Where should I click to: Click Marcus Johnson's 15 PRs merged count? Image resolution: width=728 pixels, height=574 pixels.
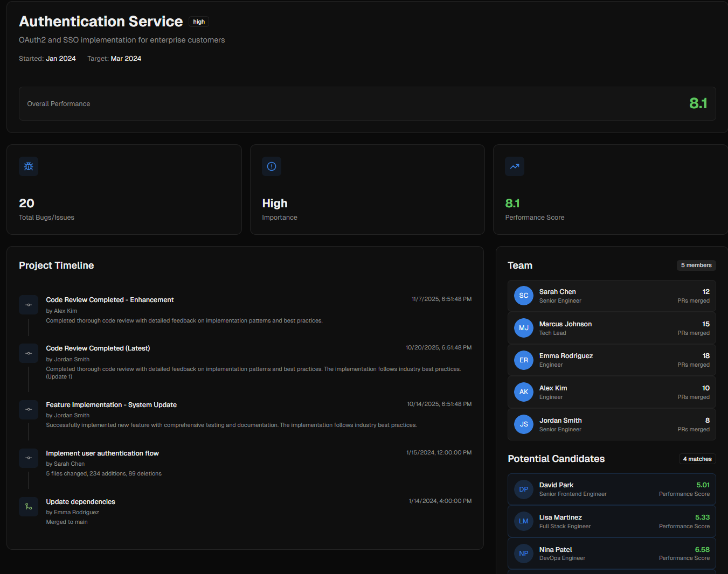tap(706, 324)
